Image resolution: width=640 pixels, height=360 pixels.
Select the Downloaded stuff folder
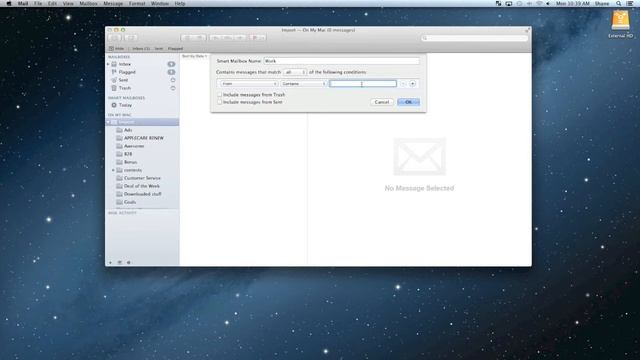point(142,194)
